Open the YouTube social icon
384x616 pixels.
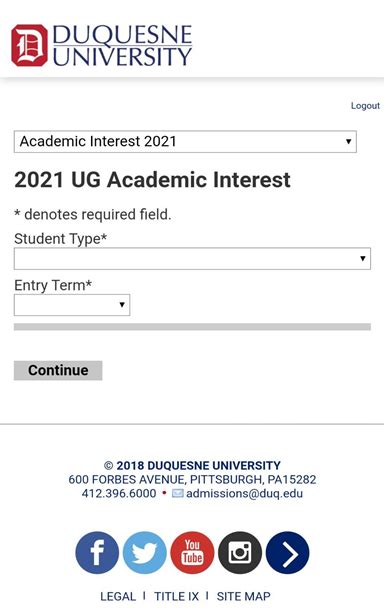[x=192, y=552]
